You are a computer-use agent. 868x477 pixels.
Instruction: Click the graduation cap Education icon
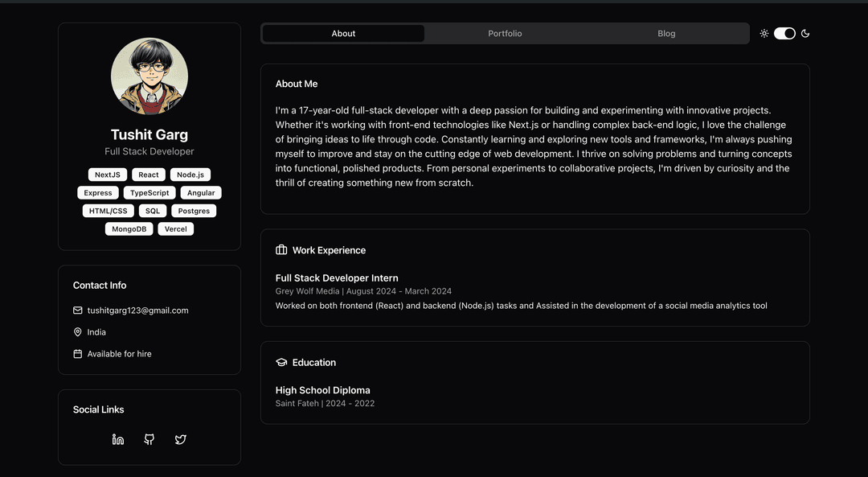click(281, 363)
